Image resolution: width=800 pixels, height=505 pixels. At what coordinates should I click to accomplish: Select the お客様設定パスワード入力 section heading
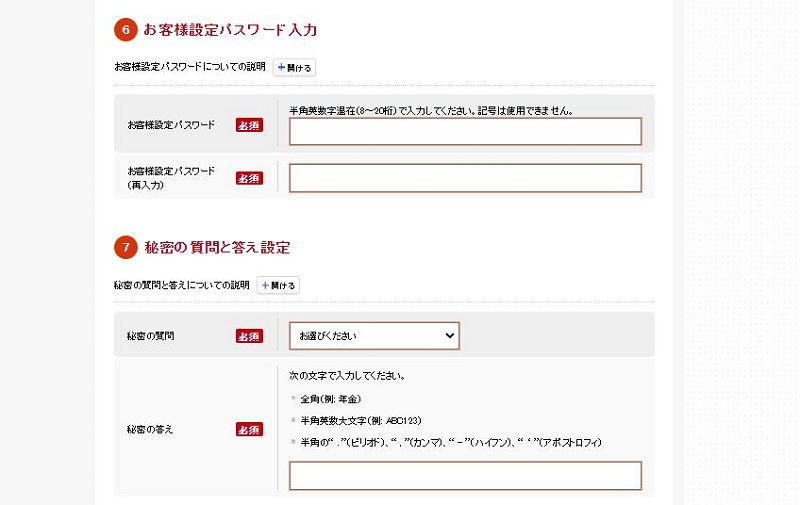pyautogui.click(x=231, y=30)
